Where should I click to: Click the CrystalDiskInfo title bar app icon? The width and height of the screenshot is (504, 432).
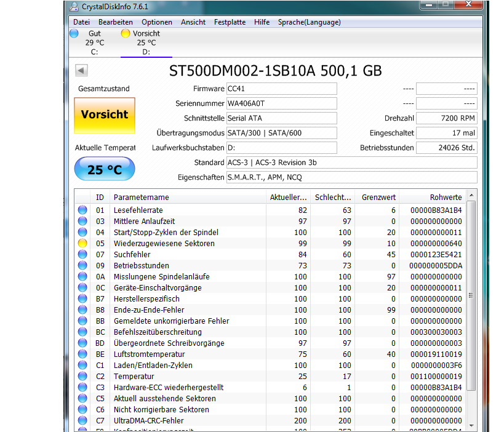(x=74, y=6)
